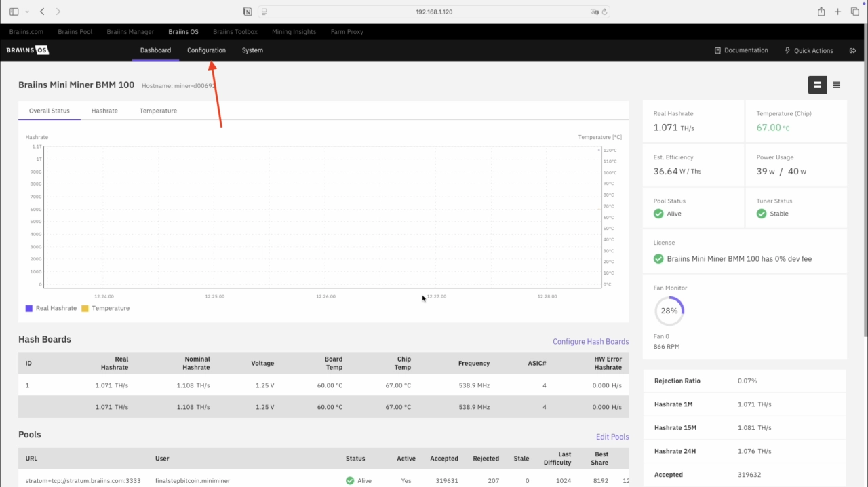The height and width of the screenshot is (487, 868).
Task: Reload the page with the refresh icon
Action: (604, 12)
